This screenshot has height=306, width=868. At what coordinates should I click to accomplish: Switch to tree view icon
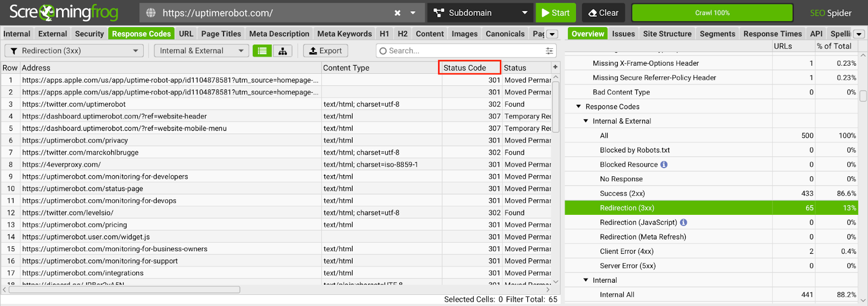coord(283,51)
